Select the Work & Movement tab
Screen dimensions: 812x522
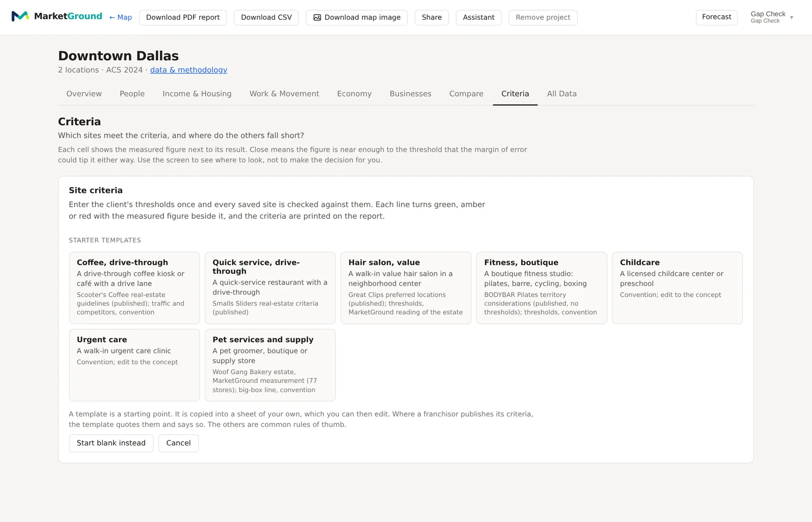[x=284, y=94]
